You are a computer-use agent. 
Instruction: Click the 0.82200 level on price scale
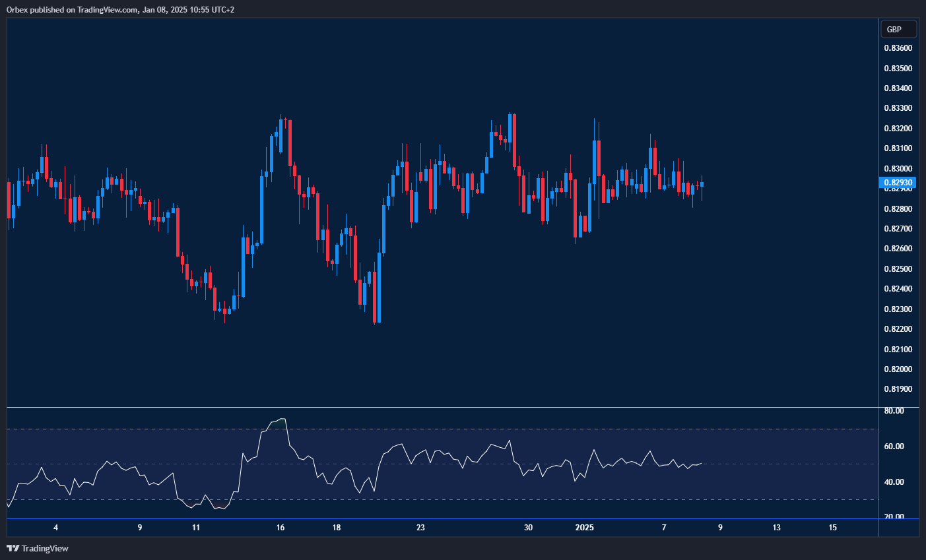coord(898,329)
